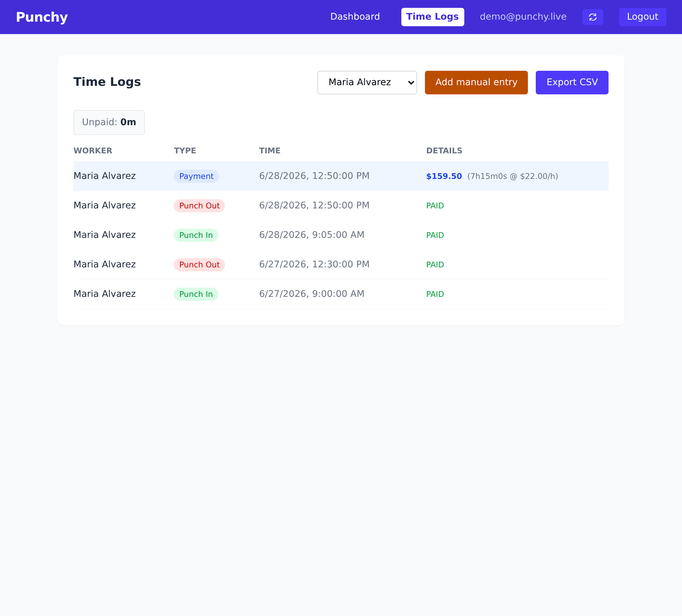
Task: Select the Punch In badge at 9:05 AM
Action: coord(196,235)
